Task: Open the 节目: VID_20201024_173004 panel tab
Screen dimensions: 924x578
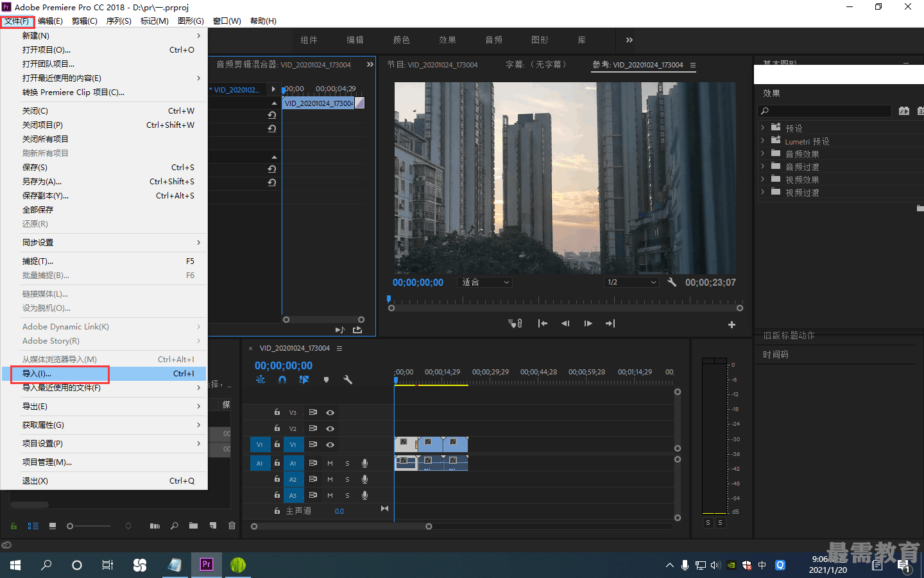Action: [432, 65]
